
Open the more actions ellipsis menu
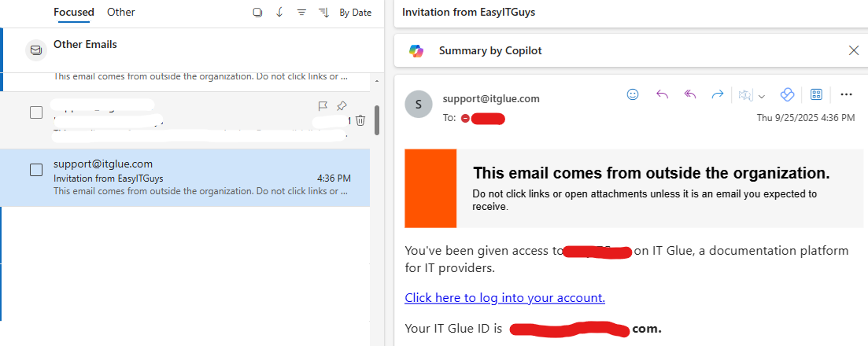[847, 94]
